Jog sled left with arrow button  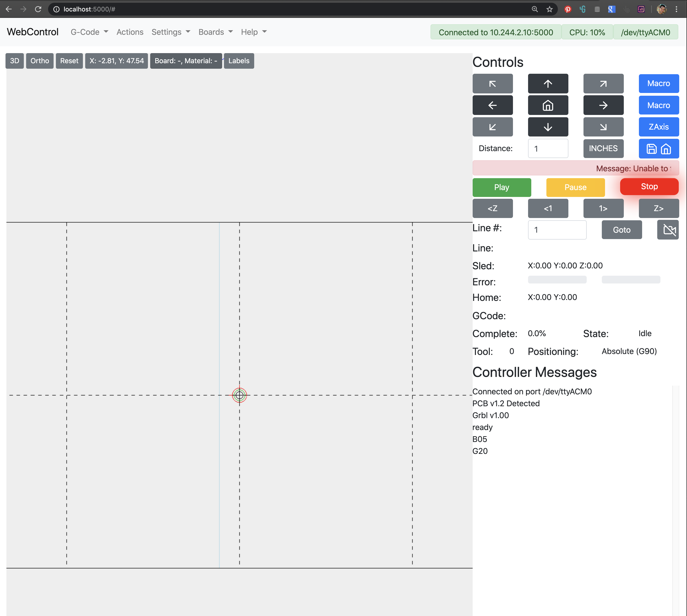point(492,105)
